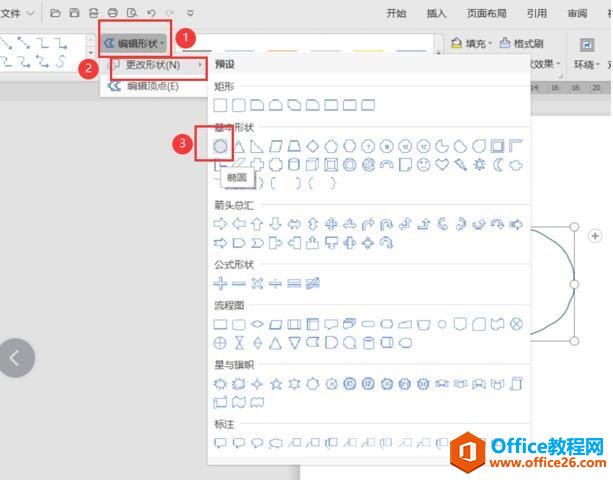Click the save icon in quick toolbar

[x=74, y=13]
